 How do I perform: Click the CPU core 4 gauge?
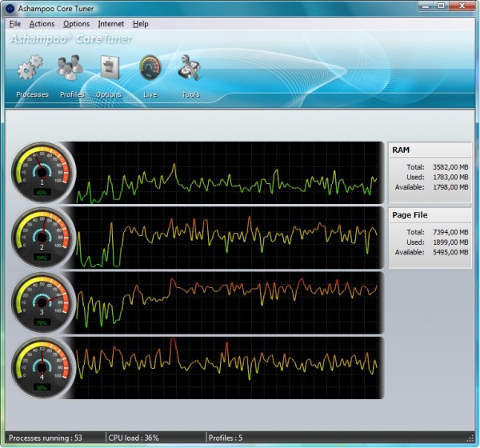(x=42, y=367)
